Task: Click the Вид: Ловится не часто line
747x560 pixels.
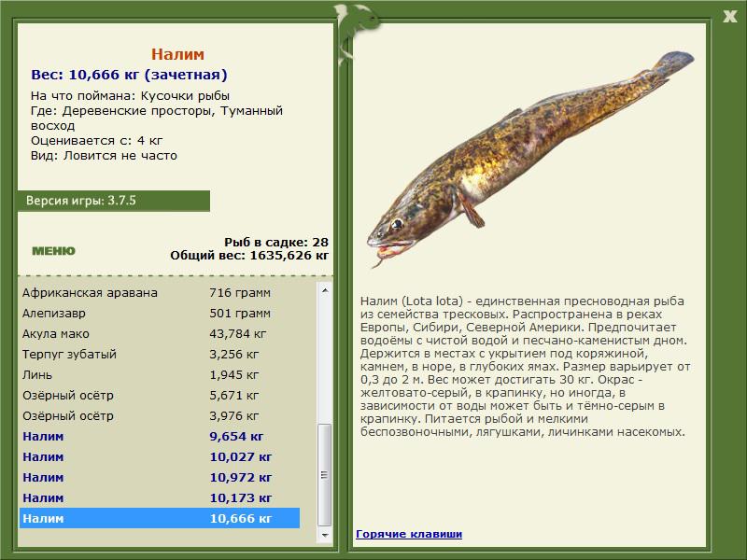Action: click(104, 156)
